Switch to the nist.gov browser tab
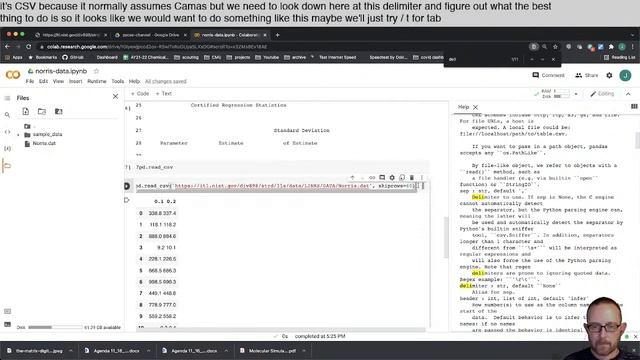This screenshot has height=360, width=640. point(70,35)
